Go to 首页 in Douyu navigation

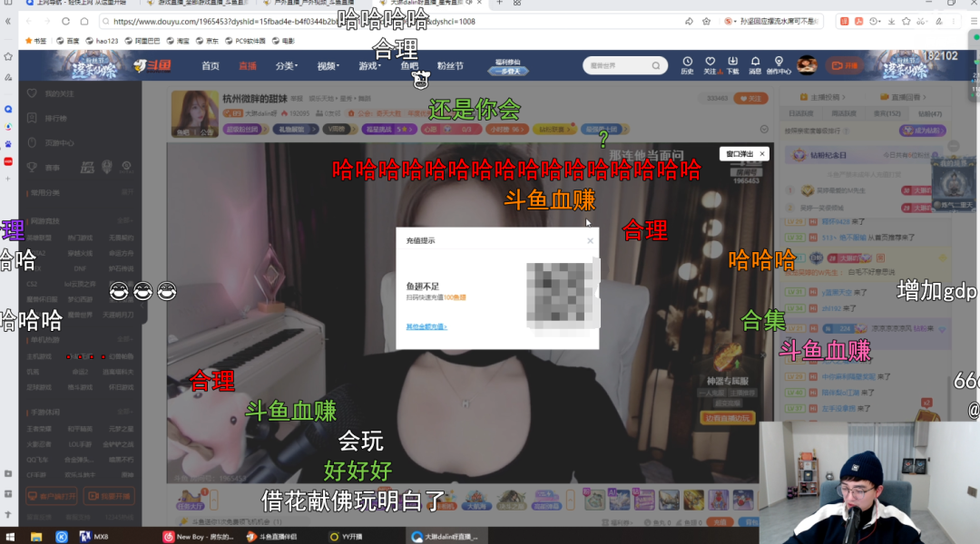[x=210, y=65]
